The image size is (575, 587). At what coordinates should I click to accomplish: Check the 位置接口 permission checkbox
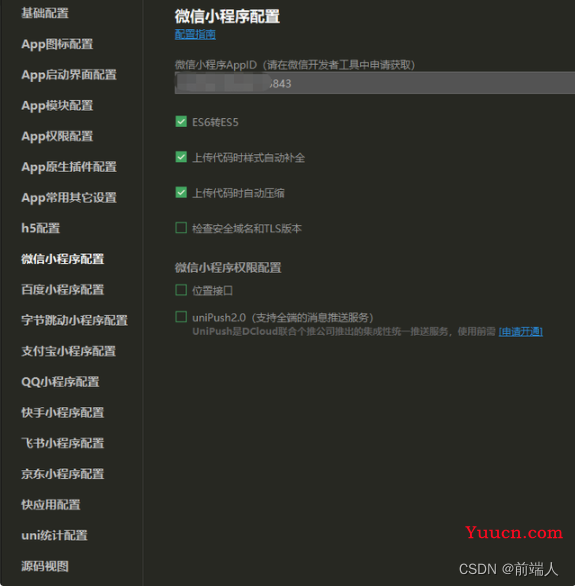(x=181, y=290)
